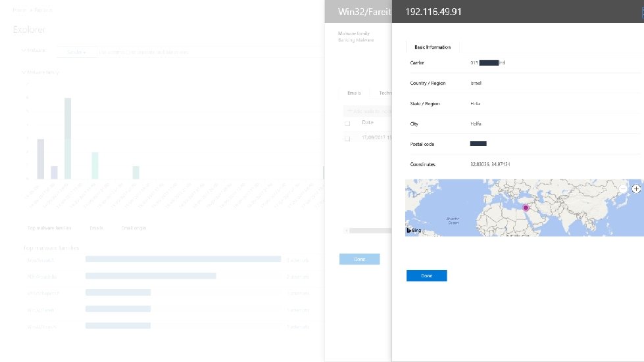Click the tallest bar in malware chart
This screenshot has width=644, height=362.
[x=68, y=138]
